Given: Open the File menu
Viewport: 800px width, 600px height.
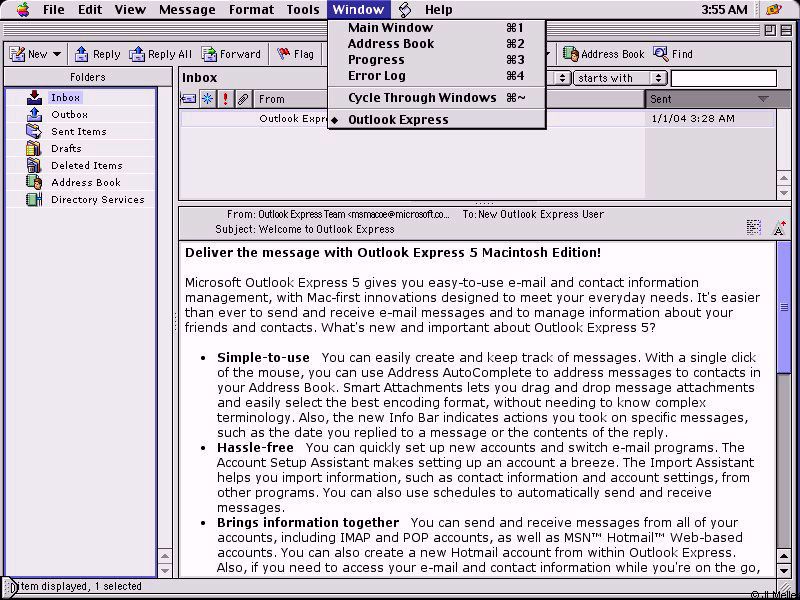Looking at the screenshot, I should click(54, 10).
